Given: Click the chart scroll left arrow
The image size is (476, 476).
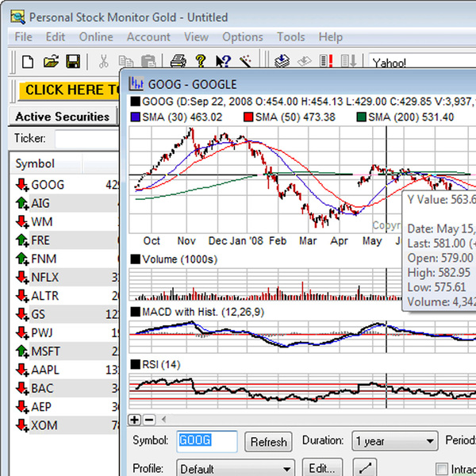Looking at the screenshot, I should (164, 420).
